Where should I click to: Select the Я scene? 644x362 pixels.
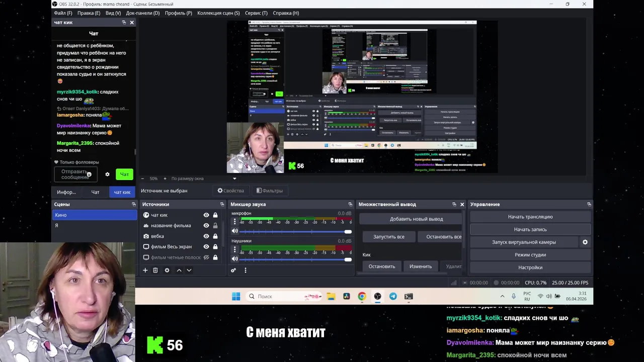coord(95,226)
